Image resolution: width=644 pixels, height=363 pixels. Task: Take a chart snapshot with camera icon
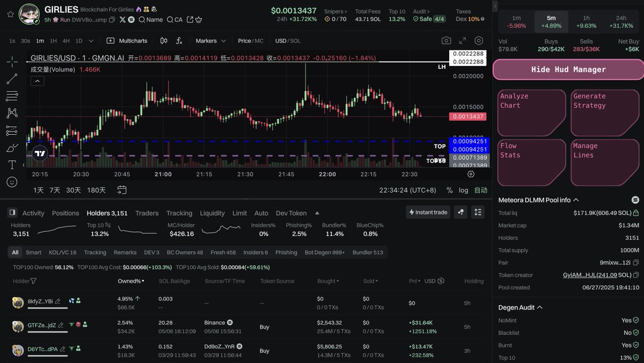446,41
